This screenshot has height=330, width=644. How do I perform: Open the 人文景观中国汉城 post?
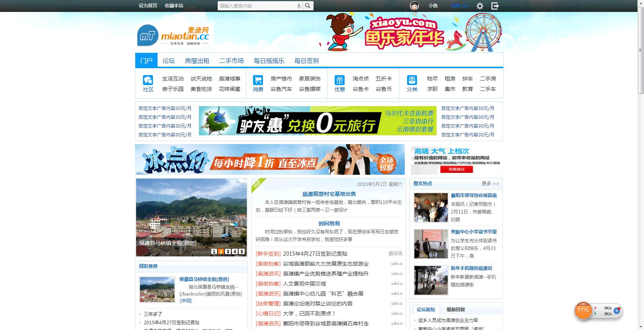coord(304,284)
